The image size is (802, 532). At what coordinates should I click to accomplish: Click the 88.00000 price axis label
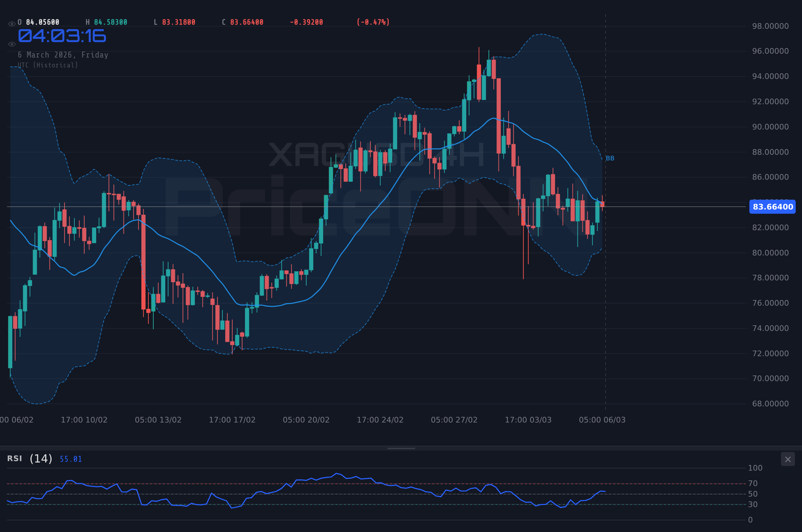point(770,152)
